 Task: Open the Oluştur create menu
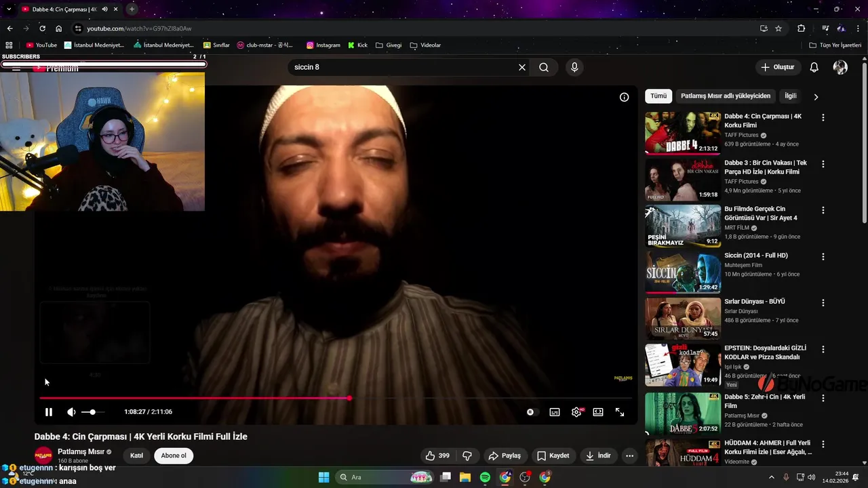point(777,67)
